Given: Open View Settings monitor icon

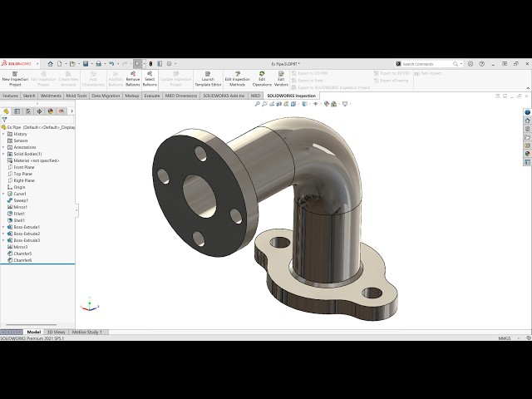Looking at the screenshot, I should [x=345, y=104].
